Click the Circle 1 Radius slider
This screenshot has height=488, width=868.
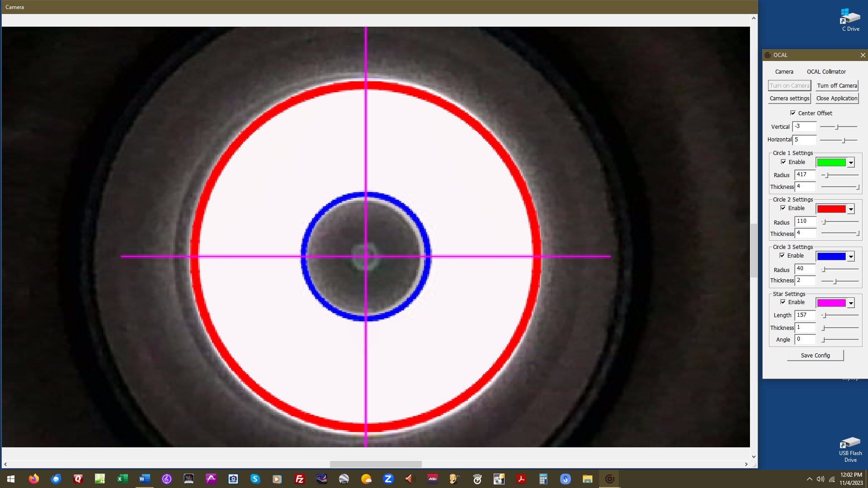coord(840,175)
